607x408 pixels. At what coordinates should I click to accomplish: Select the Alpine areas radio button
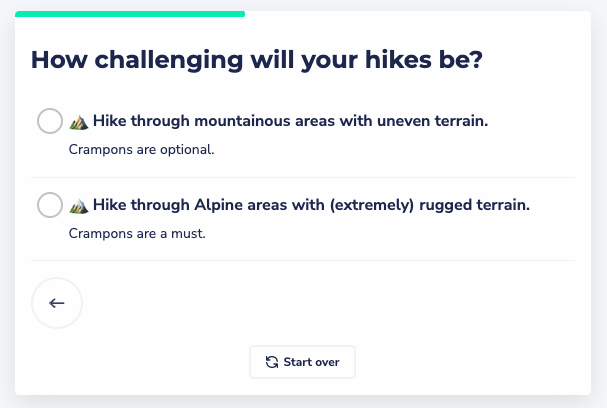tap(50, 205)
